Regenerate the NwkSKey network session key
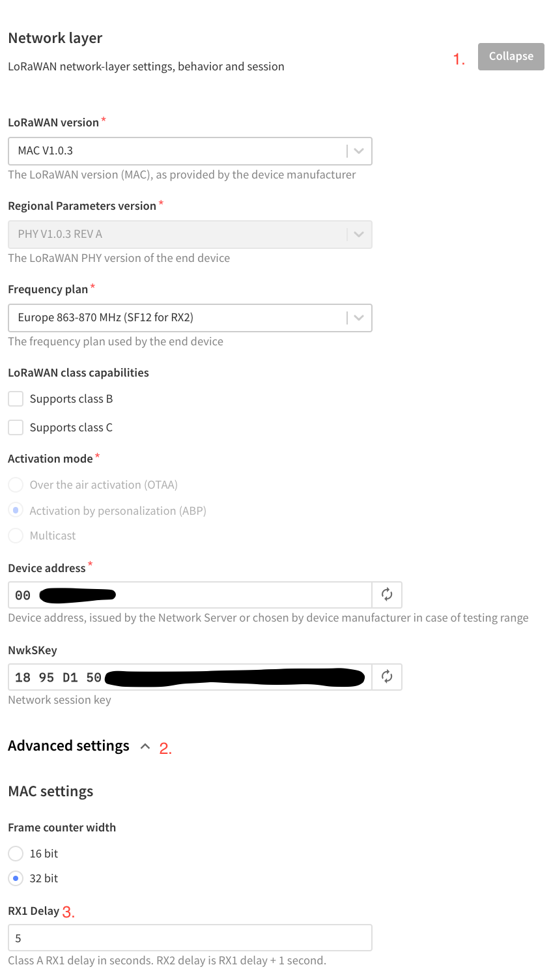 click(387, 677)
